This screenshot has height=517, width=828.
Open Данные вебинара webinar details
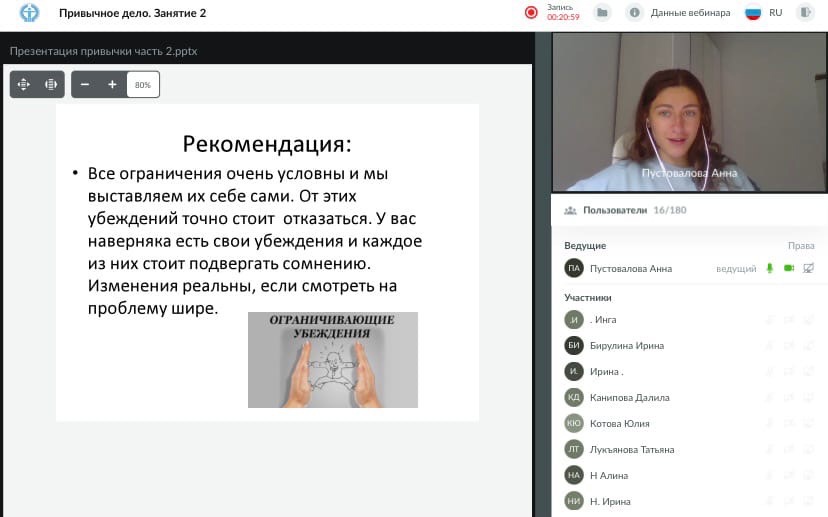coord(690,13)
